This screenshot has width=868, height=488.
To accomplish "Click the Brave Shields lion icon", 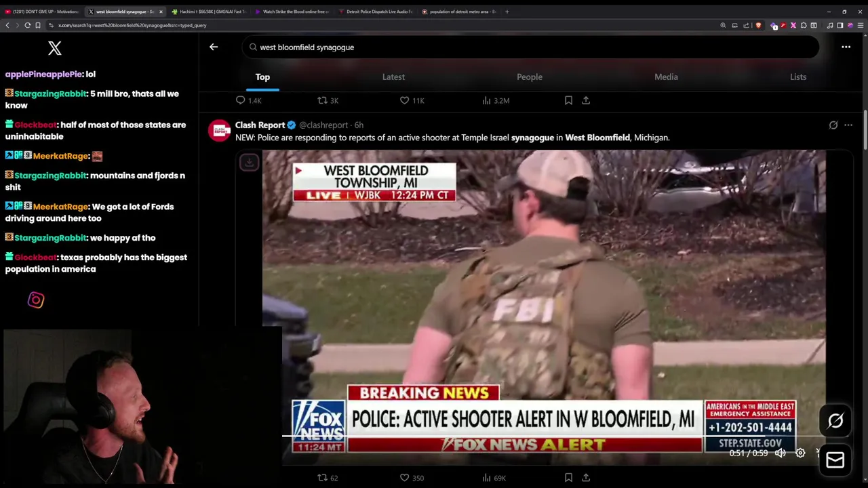I will [x=758, y=25].
